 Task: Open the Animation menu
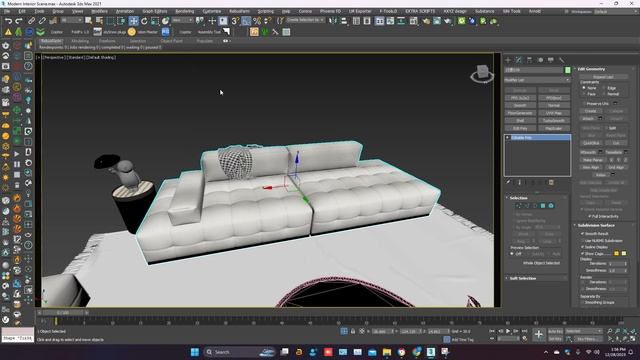125,11
